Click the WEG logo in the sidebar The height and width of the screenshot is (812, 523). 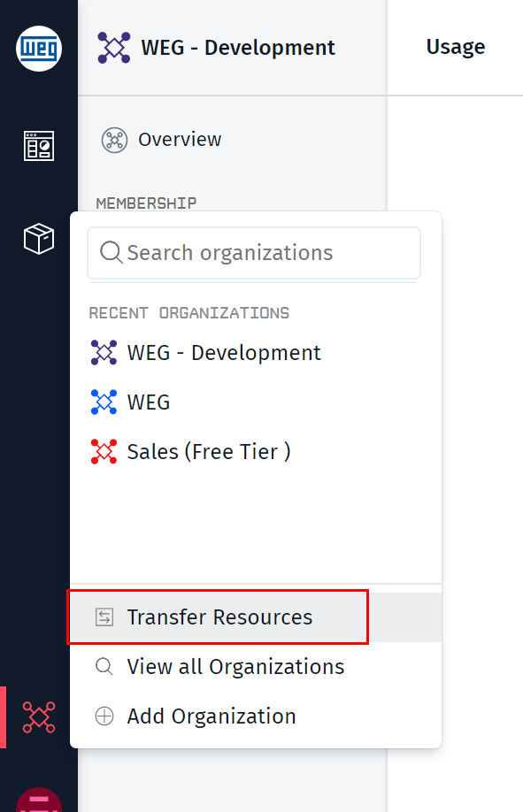[x=39, y=49]
